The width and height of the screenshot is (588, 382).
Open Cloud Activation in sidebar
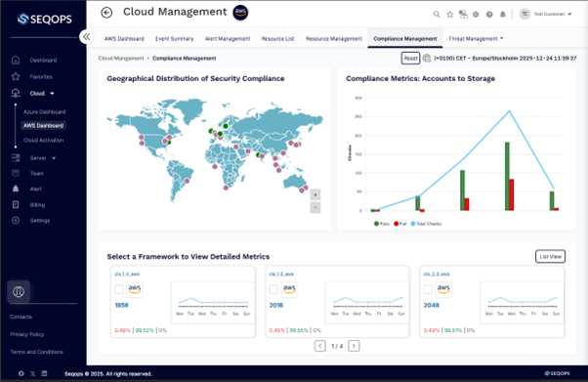[44, 140]
